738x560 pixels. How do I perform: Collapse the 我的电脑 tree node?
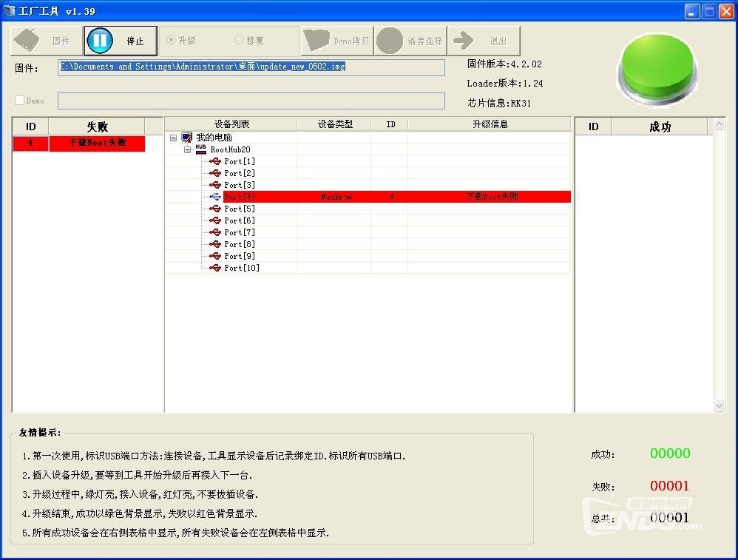174,138
